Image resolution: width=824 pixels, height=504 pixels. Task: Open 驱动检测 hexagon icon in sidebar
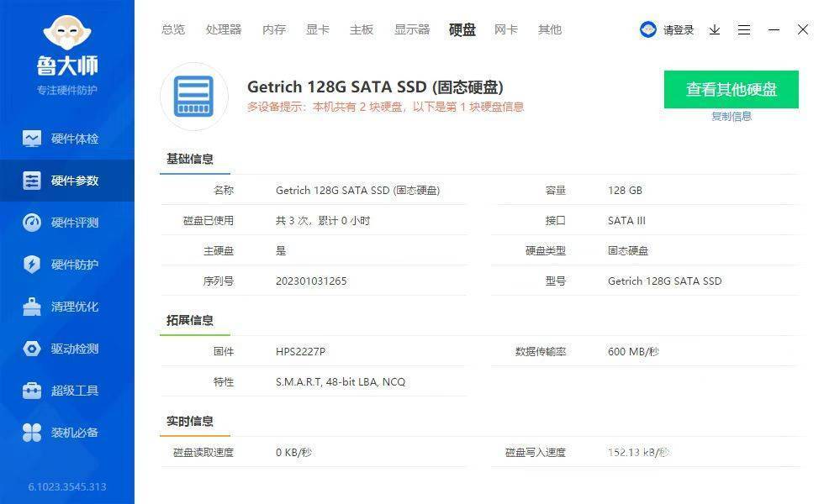(x=32, y=349)
